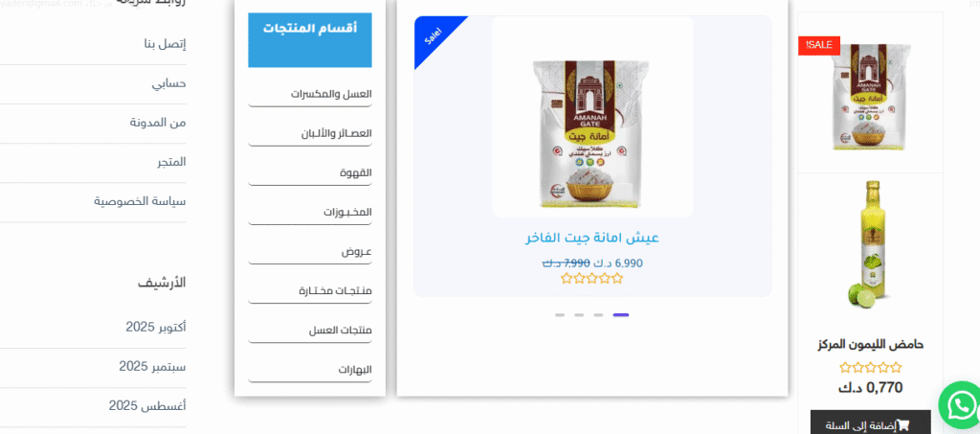Open the عيش امانة جيت الفاخر product title
The width and height of the screenshot is (980, 434).
pyautogui.click(x=592, y=239)
